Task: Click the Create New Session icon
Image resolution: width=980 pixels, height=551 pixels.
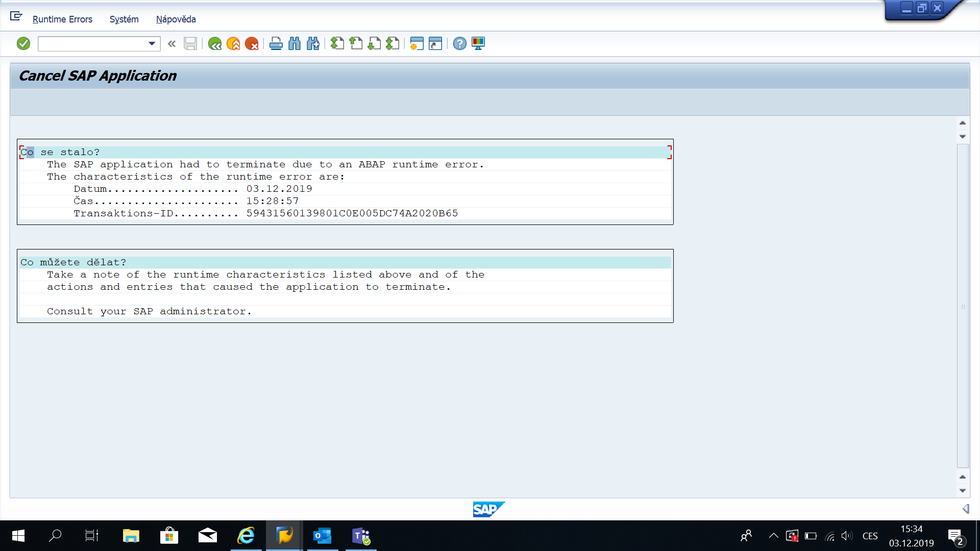Action: coord(416,44)
